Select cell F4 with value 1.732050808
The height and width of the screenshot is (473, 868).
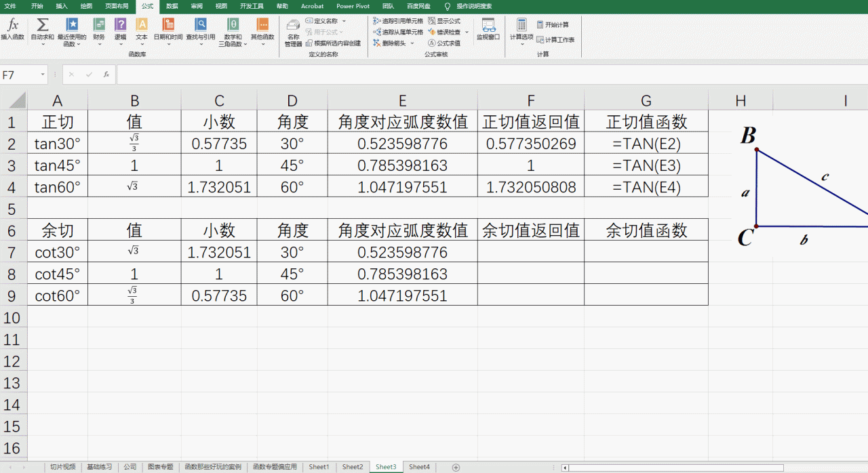531,187
